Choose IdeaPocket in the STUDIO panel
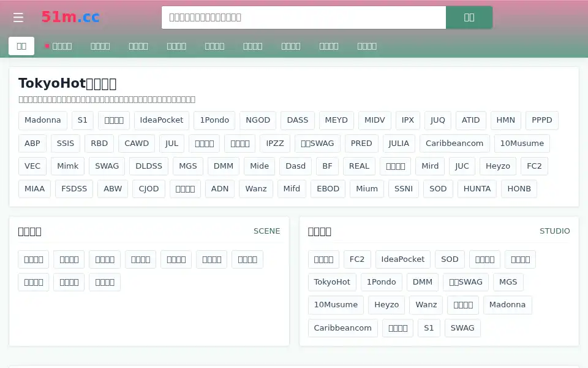This screenshot has height=368, width=588. pyautogui.click(x=403, y=259)
